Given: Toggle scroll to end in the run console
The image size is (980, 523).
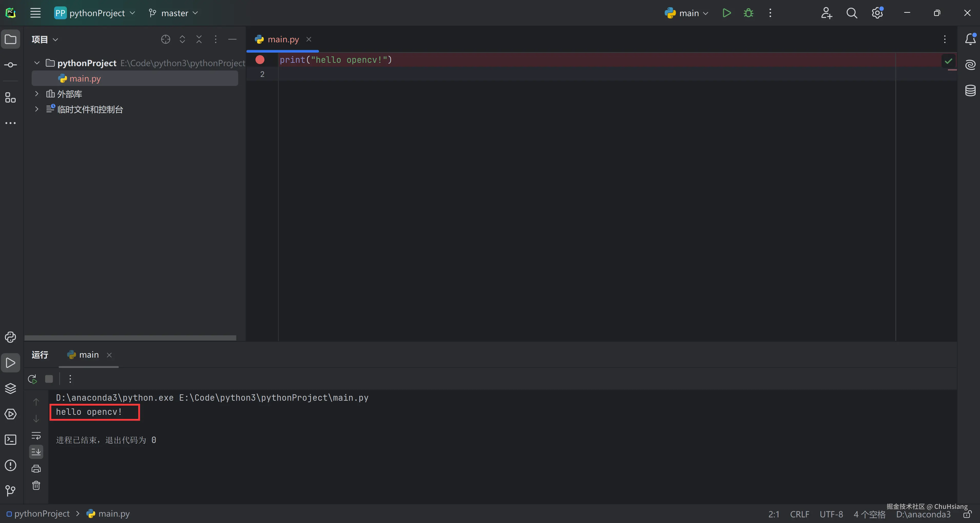Looking at the screenshot, I should [36, 452].
